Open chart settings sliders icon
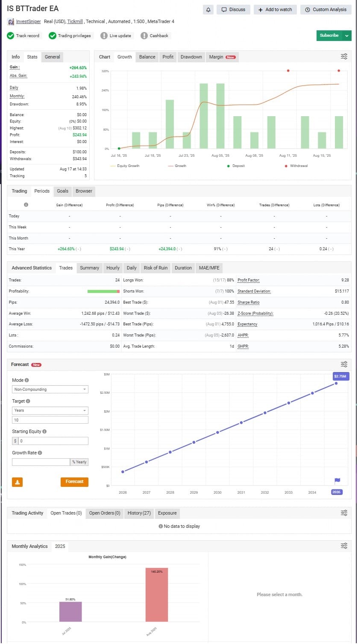Screen dimensions: 358x644 (x=344, y=56)
